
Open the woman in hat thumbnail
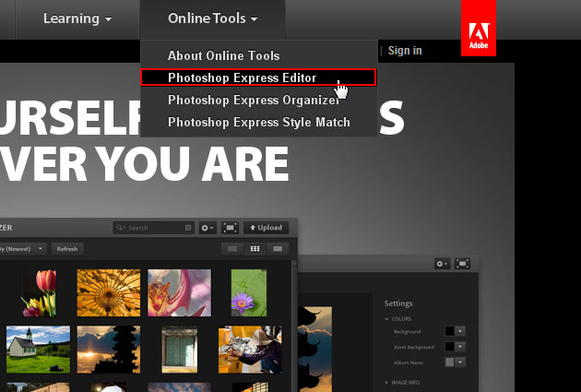click(250, 350)
